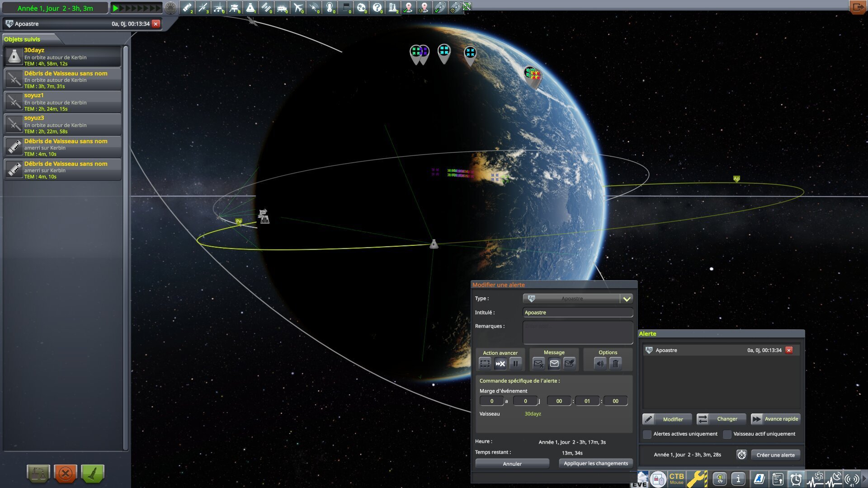
Task: Click the Modifier button
Action: coord(667,419)
